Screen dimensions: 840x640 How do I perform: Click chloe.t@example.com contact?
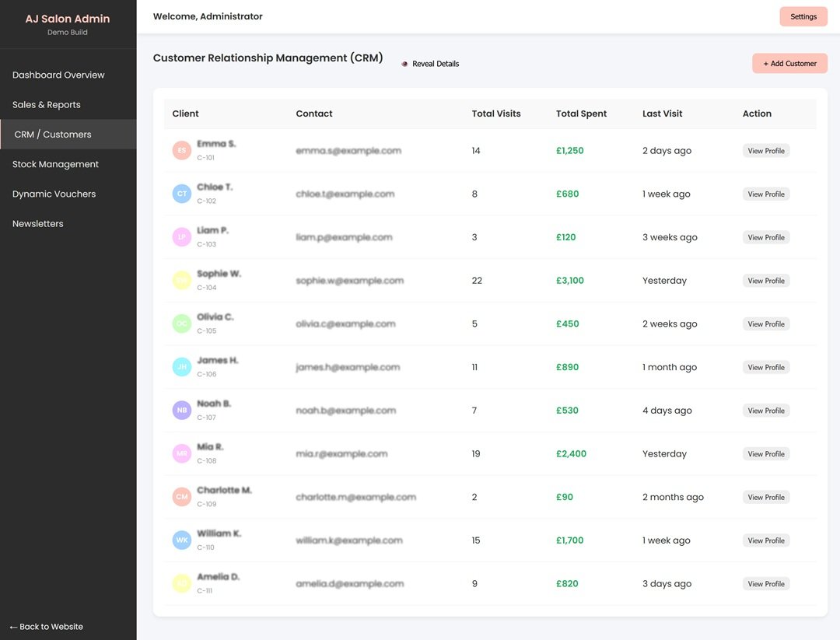[x=345, y=194]
